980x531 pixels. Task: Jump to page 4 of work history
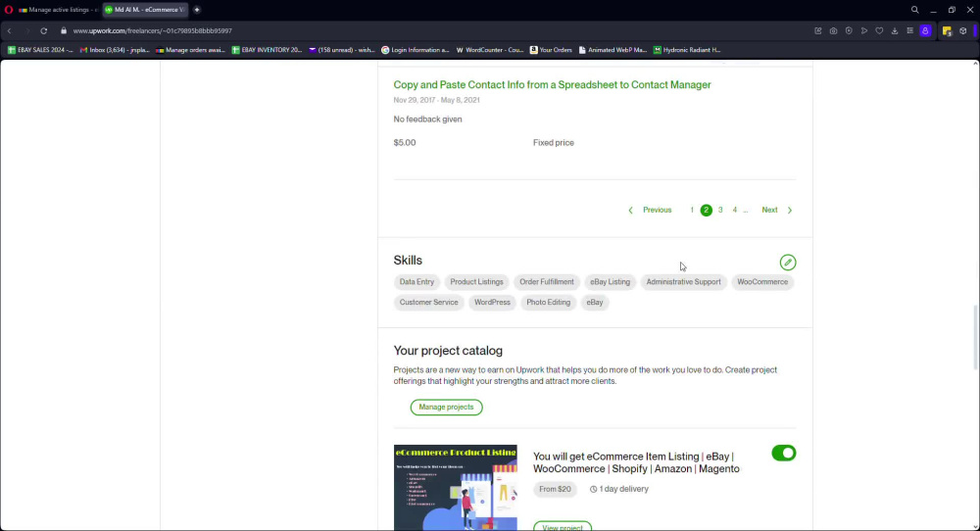point(734,211)
